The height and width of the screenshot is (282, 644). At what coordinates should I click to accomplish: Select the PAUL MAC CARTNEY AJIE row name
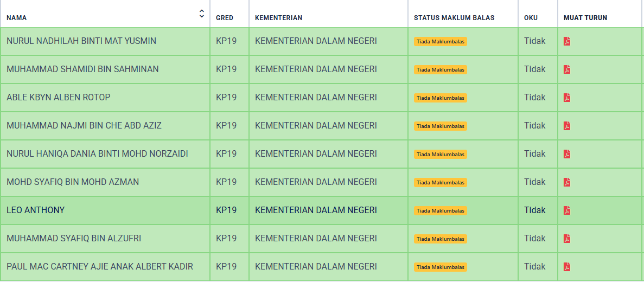click(x=100, y=266)
